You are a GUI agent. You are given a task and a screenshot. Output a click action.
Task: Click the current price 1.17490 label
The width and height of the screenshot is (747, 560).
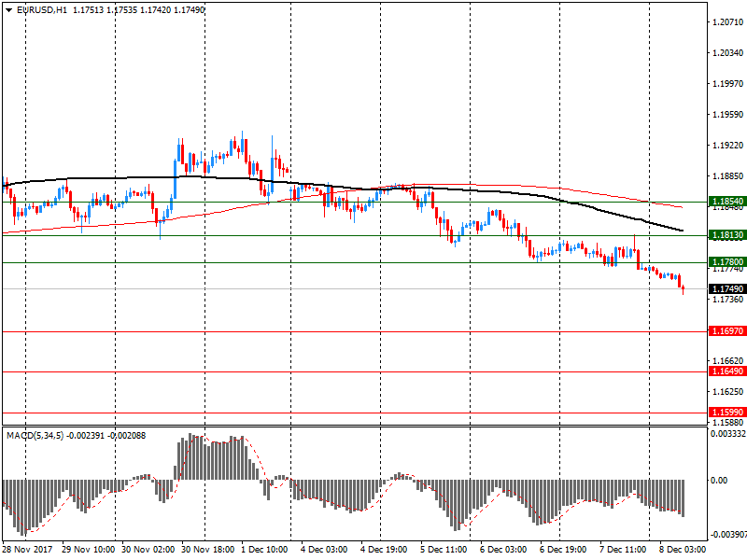point(726,289)
